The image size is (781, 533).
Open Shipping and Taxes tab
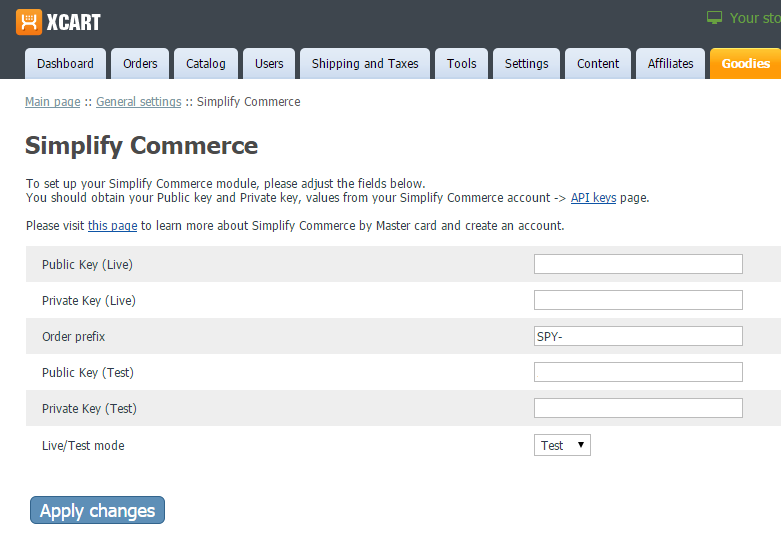point(365,63)
